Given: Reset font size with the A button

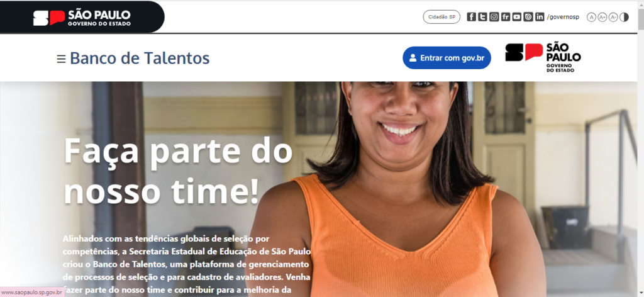Looking at the screenshot, I should [x=591, y=17].
